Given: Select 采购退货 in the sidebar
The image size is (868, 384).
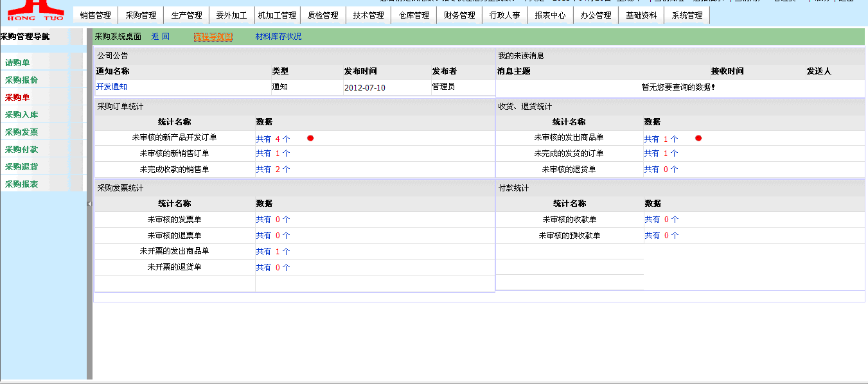Looking at the screenshot, I should click(21, 167).
